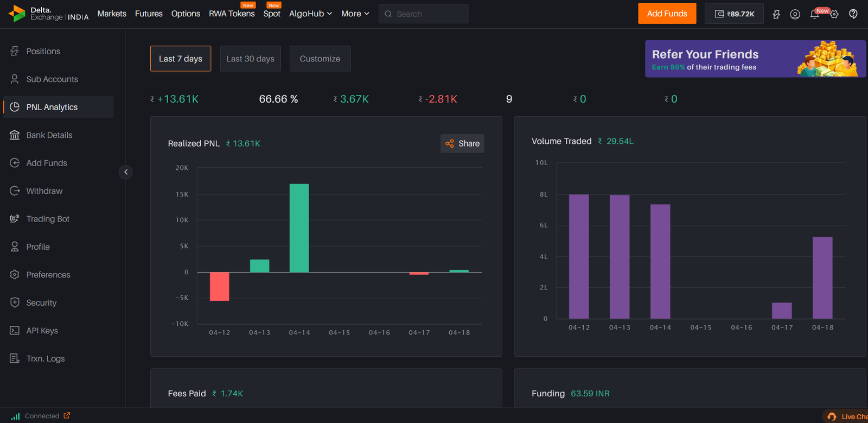Click the tall green 04-14 PNL bar

pos(299,228)
